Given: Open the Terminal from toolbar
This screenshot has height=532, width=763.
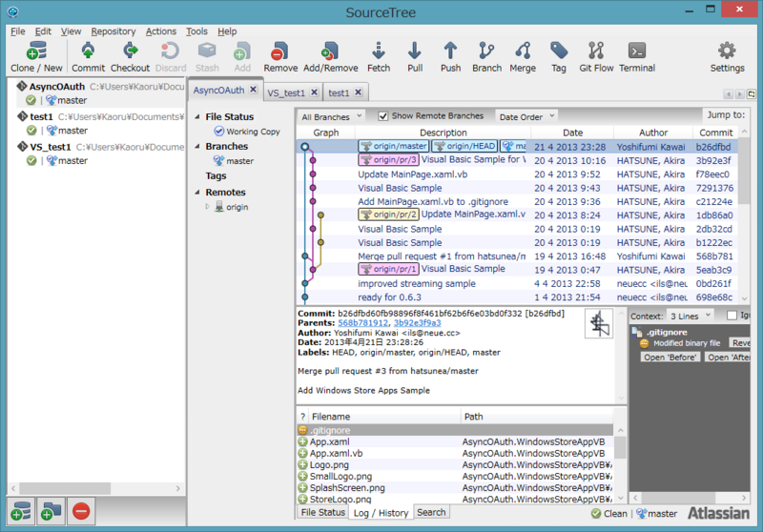Looking at the screenshot, I should (x=637, y=57).
